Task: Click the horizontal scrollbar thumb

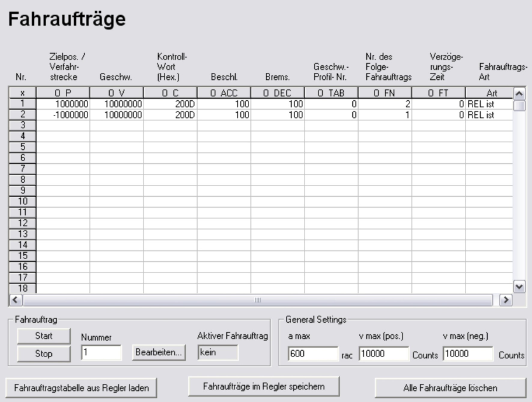Action: (x=258, y=300)
